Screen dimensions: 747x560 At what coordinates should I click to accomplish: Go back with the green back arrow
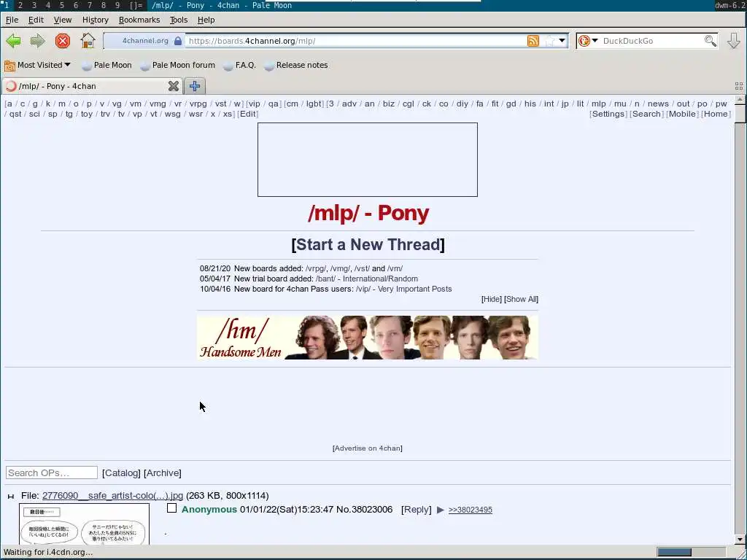click(x=13, y=41)
